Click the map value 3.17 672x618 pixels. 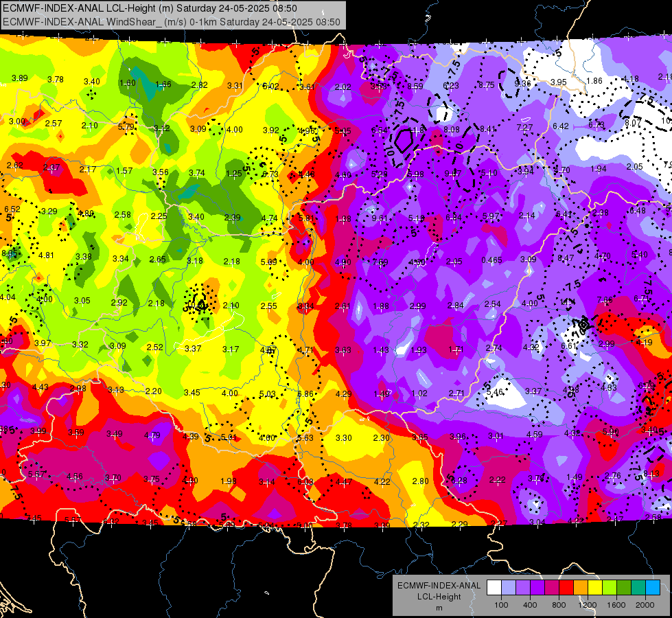coord(231,349)
